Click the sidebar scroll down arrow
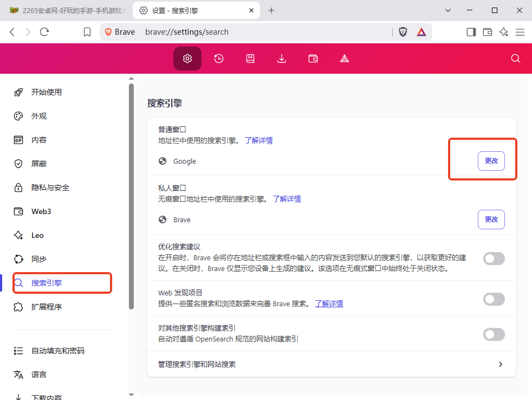Image resolution: width=532 pixels, height=400 pixels. click(x=131, y=395)
